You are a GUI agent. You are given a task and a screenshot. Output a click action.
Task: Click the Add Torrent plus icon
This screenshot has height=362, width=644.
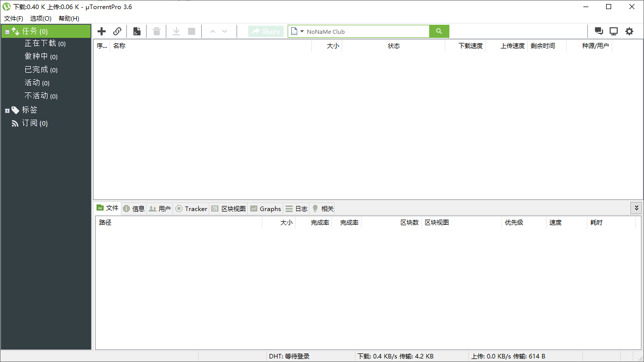pos(102,31)
